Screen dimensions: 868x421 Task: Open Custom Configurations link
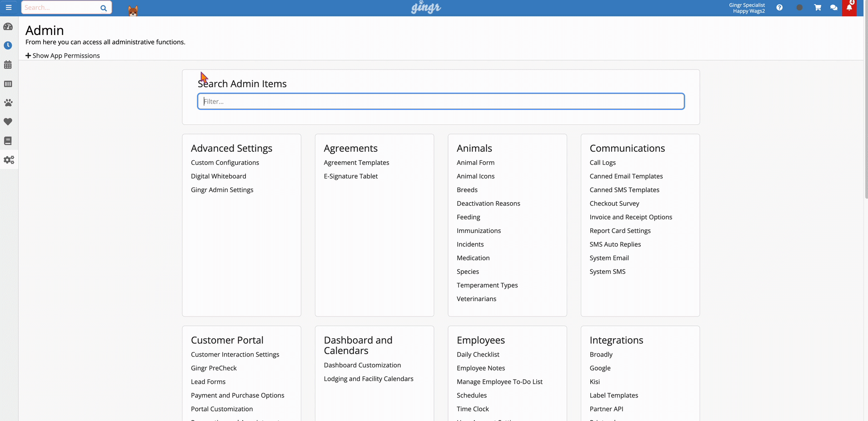tap(225, 163)
